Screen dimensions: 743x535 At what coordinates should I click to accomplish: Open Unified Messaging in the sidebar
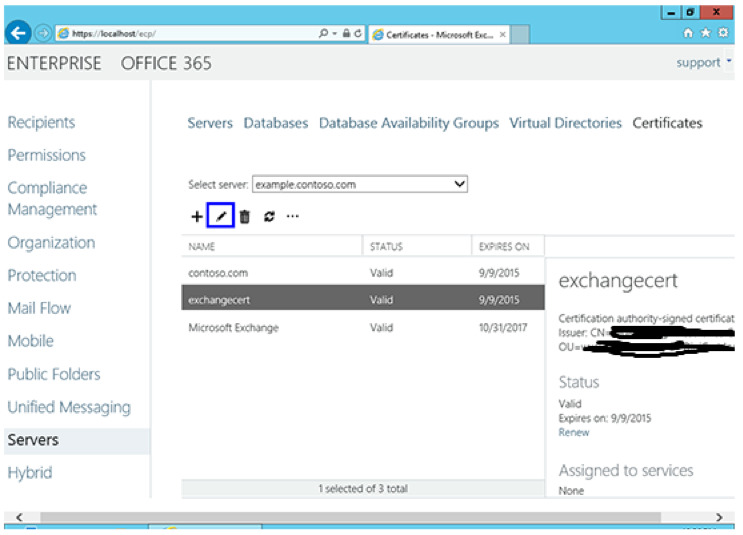(x=69, y=408)
